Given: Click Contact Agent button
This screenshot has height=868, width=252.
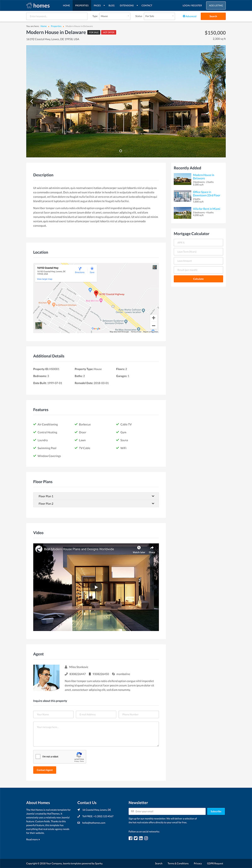Looking at the screenshot, I should coord(45,770).
